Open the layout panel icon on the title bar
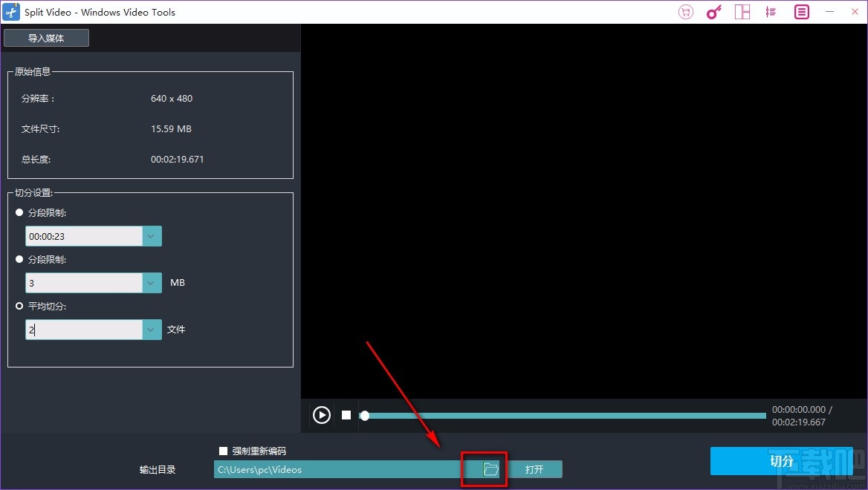This screenshot has width=868, height=490. click(742, 12)
